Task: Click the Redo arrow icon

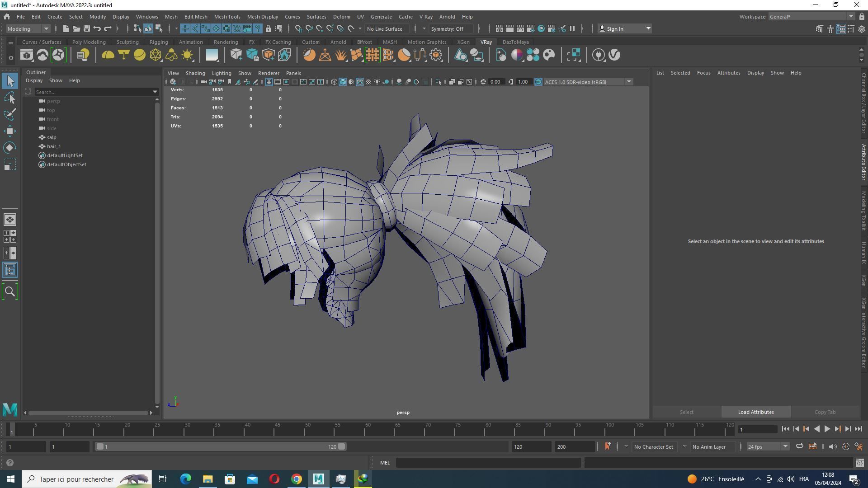Action: (x=108, y=28)
